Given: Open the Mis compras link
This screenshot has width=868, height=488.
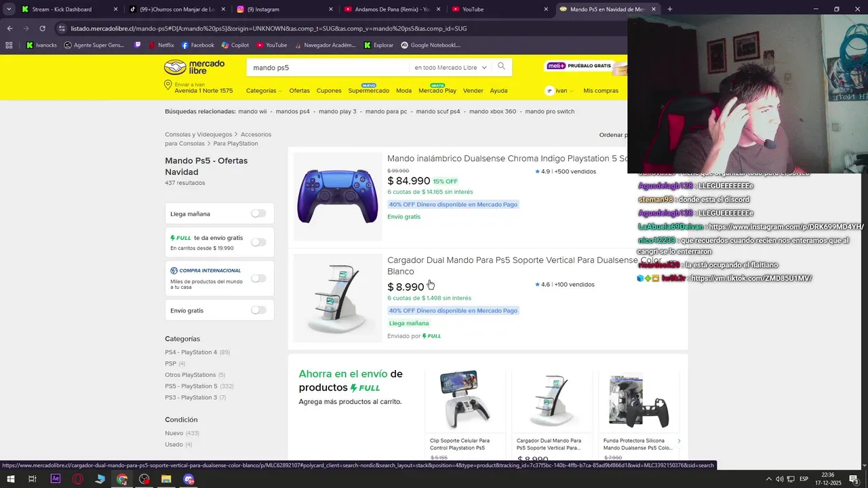Looking at the screenshot, I should [601, 91].
